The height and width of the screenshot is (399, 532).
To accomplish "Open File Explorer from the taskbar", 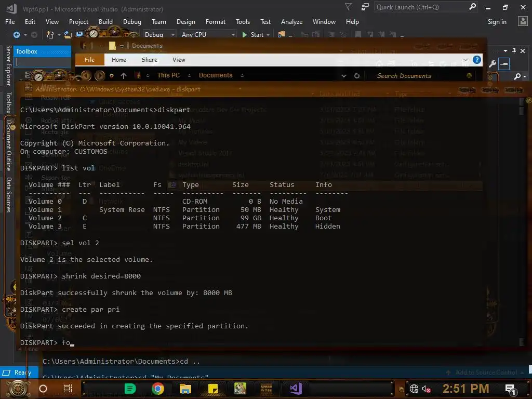I will [x=185, y=389].
